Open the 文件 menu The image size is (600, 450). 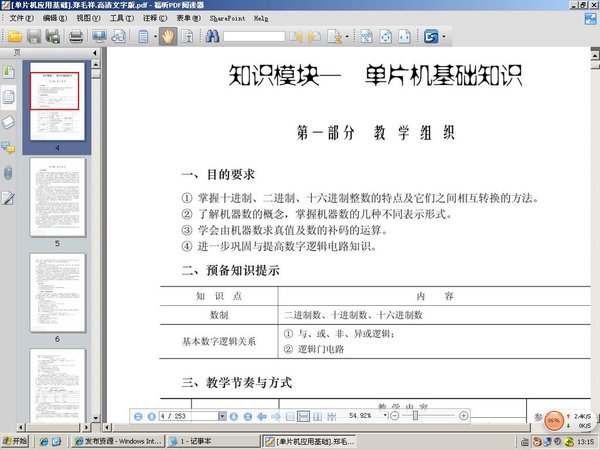tap(21, 18)
